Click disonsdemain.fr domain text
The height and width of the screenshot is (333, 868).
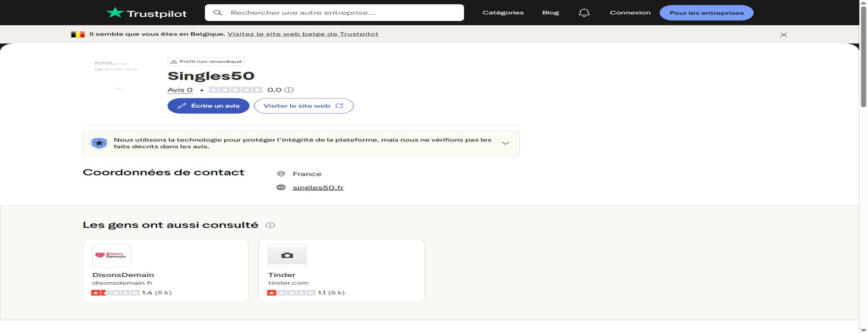click(x=122, y=283)
